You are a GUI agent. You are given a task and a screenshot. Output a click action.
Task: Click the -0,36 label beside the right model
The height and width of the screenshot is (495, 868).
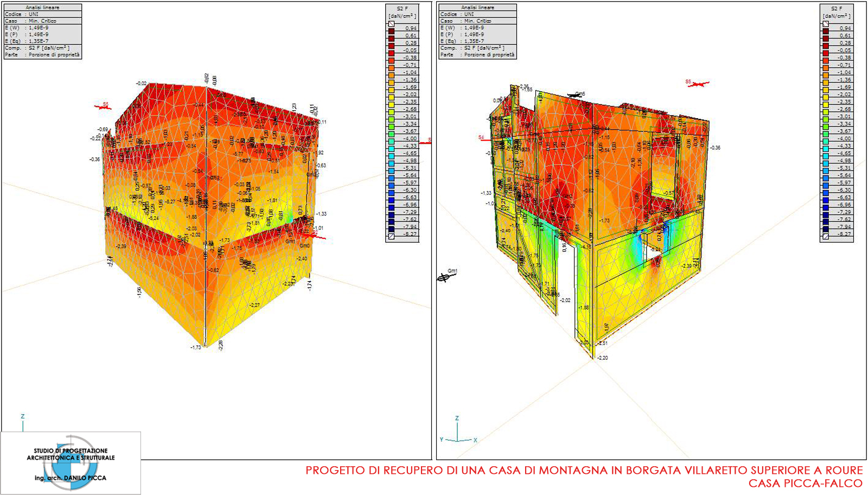[x=715, y=148]
